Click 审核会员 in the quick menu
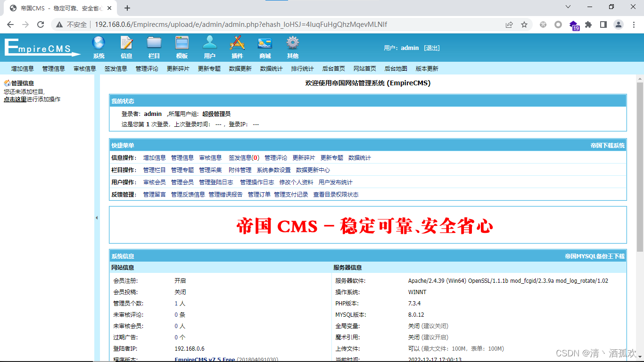Screen dimensions: 644x362 click(155, 182)
